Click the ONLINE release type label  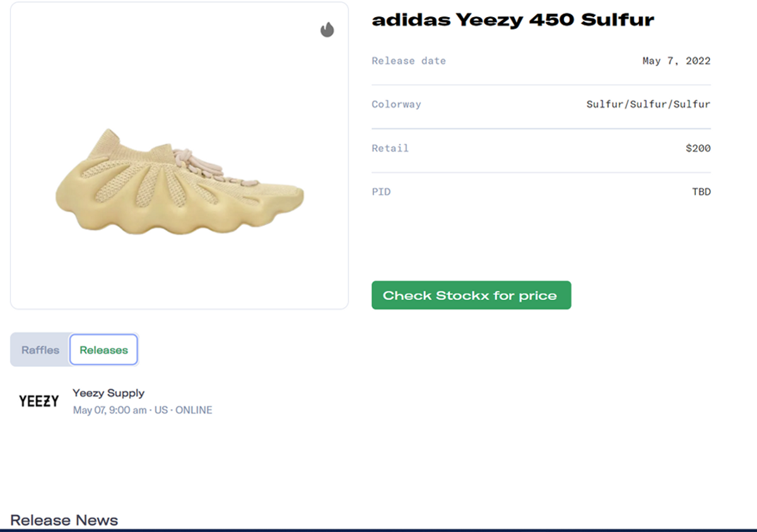(x=194, y=410)
